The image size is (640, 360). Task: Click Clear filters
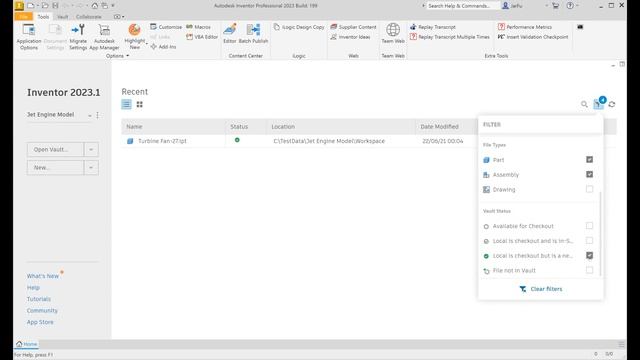pos(541,289)
